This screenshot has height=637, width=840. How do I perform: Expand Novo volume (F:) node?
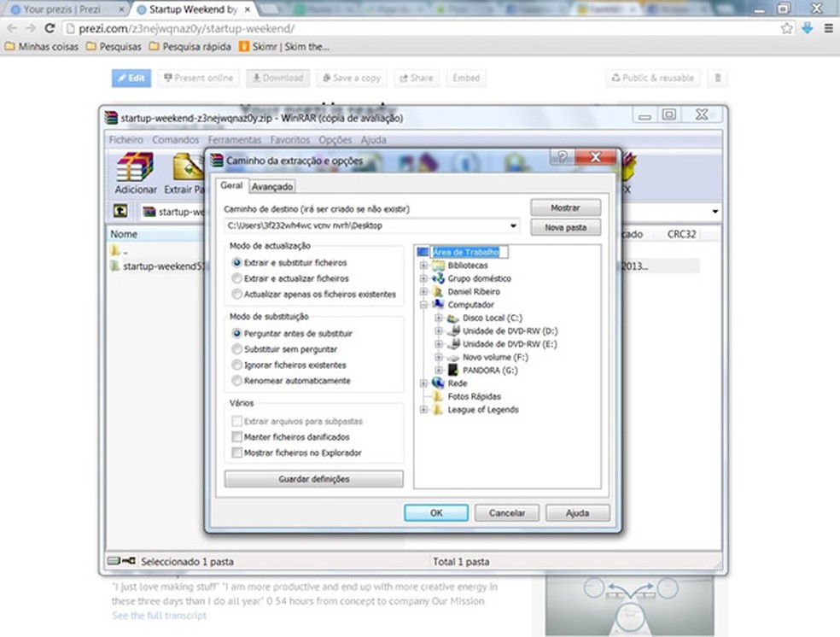tap(438, 357)
